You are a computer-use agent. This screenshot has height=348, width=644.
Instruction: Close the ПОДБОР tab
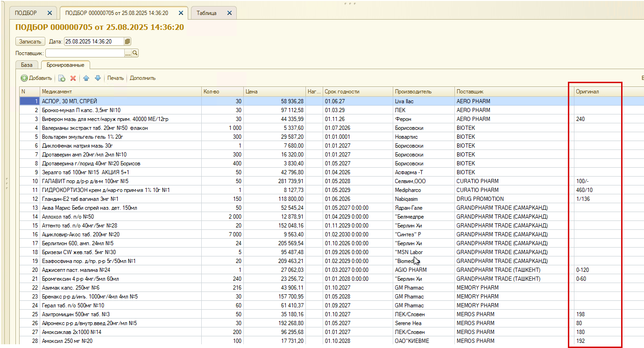coord(50,13)
